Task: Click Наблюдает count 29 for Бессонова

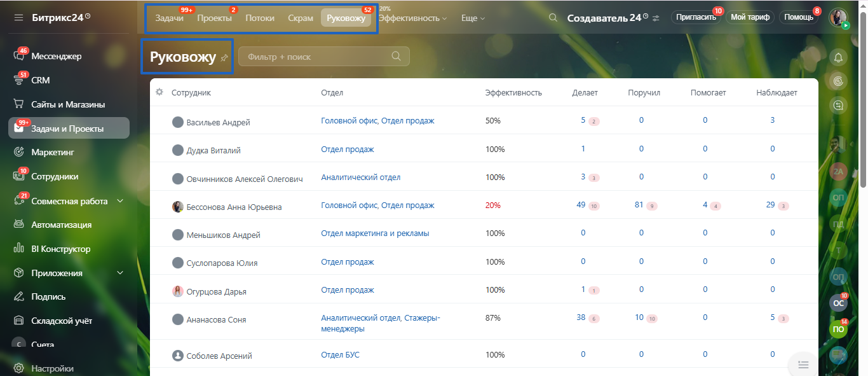Action: pos(770,204)
